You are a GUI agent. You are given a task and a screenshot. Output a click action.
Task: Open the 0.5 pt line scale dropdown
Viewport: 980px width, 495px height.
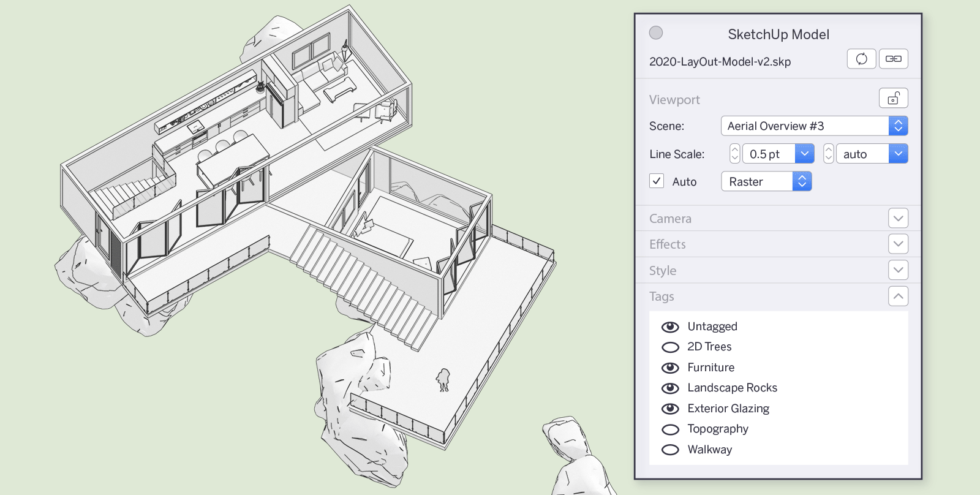(x=804, y=154)
